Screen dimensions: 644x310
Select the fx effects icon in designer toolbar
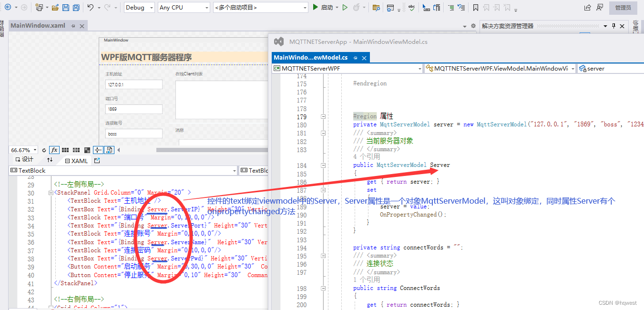point(54,150)
